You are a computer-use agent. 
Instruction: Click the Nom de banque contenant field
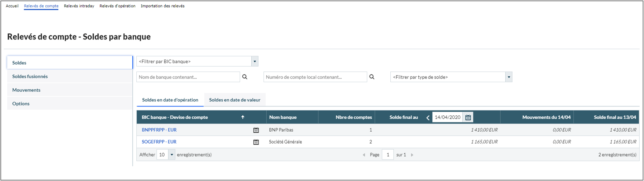point(188,77)
